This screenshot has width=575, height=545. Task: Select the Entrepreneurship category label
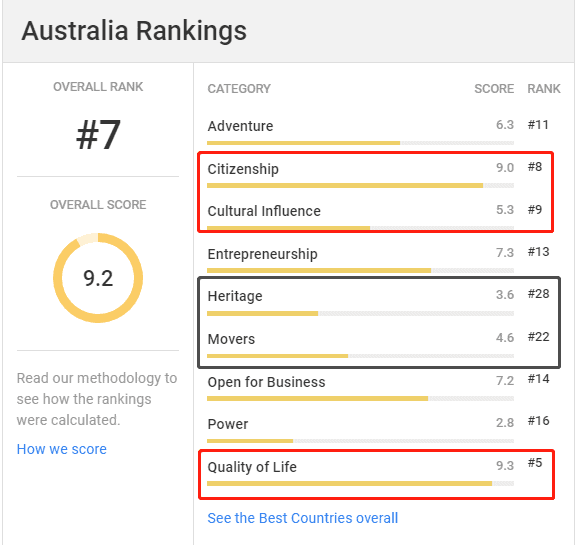(263, 254)
